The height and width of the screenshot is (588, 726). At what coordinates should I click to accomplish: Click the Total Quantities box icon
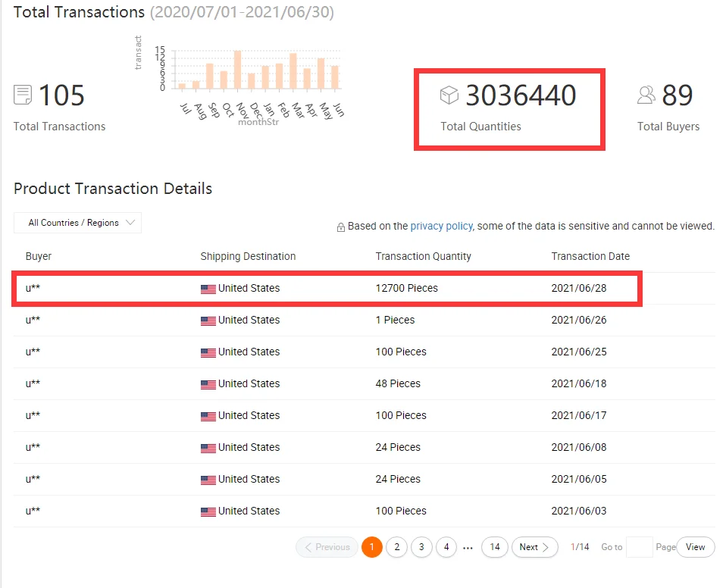point(450,95)
